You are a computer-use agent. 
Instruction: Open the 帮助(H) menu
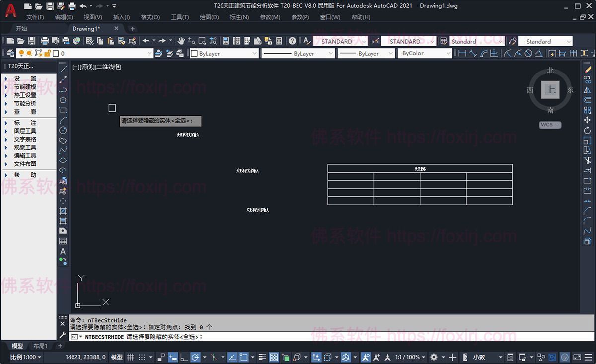click(361, 17)
